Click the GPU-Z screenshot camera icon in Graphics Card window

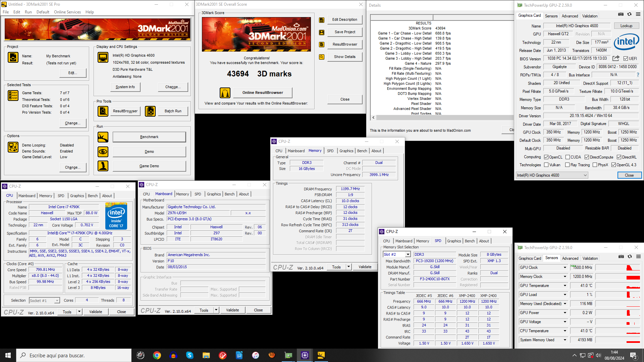[621, 14]
